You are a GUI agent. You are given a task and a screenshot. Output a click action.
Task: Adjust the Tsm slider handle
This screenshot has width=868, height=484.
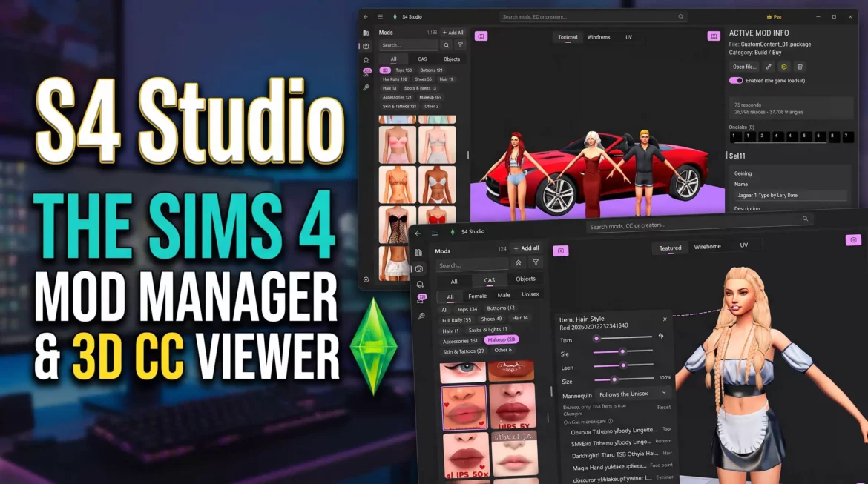596,339
